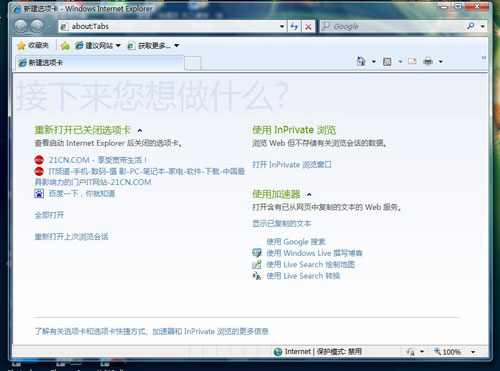
Task: Click the Home page icon
Action: [x=361, y=61]
